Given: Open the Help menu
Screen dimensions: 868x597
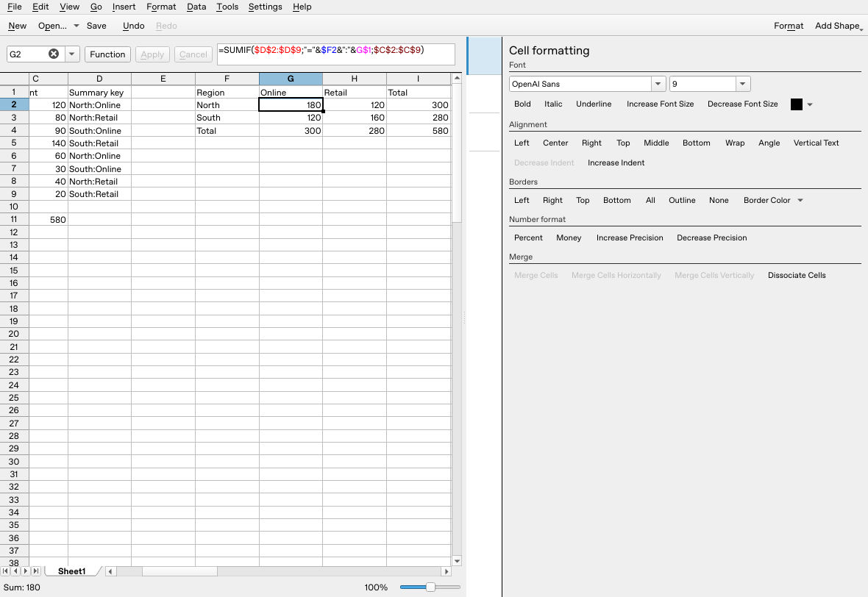Looking at the screenshot, I should click(302, 7).
